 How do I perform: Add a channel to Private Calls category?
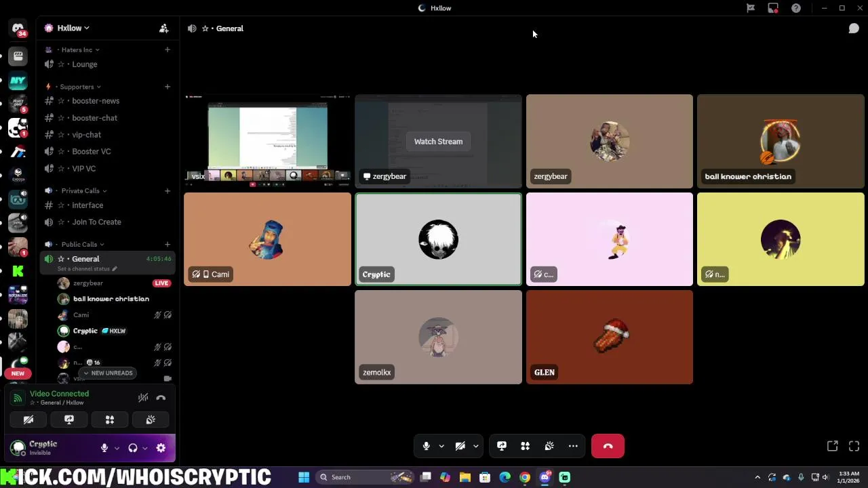point(167,190)
